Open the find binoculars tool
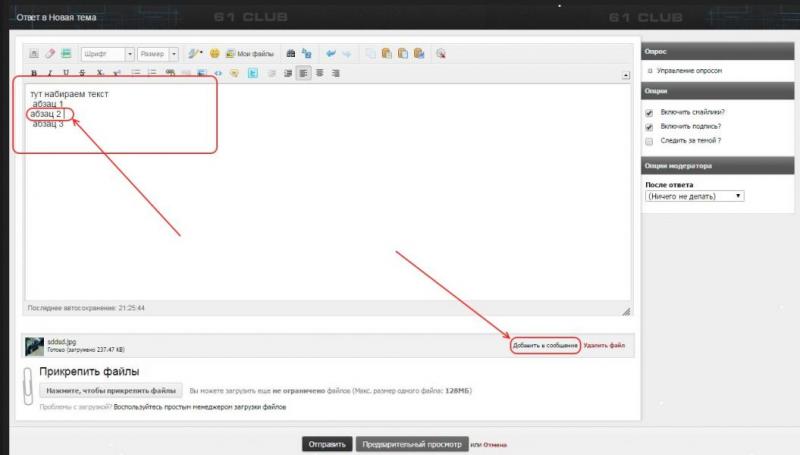The height and width of the screenshot is (455, 800). tap(291, 54)
